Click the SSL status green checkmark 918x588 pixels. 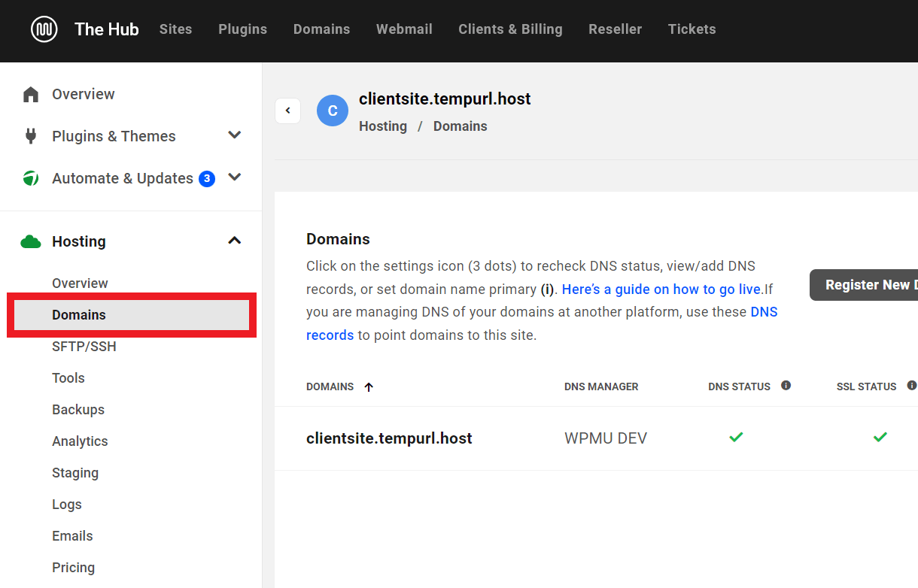880,437
